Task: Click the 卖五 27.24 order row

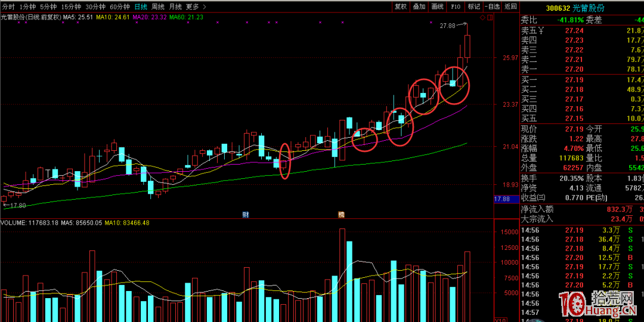Action: (x=582, y=30)
